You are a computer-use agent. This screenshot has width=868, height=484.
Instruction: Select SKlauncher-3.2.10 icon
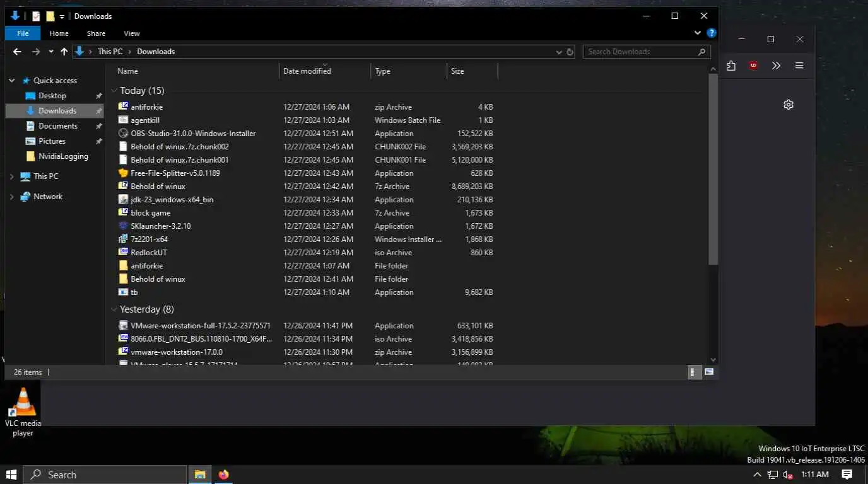tap(124, 226)
